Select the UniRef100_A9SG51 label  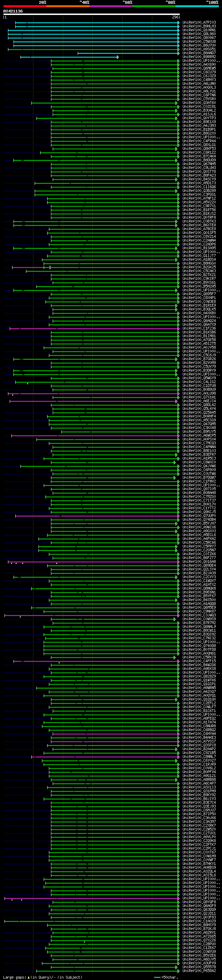199,49
